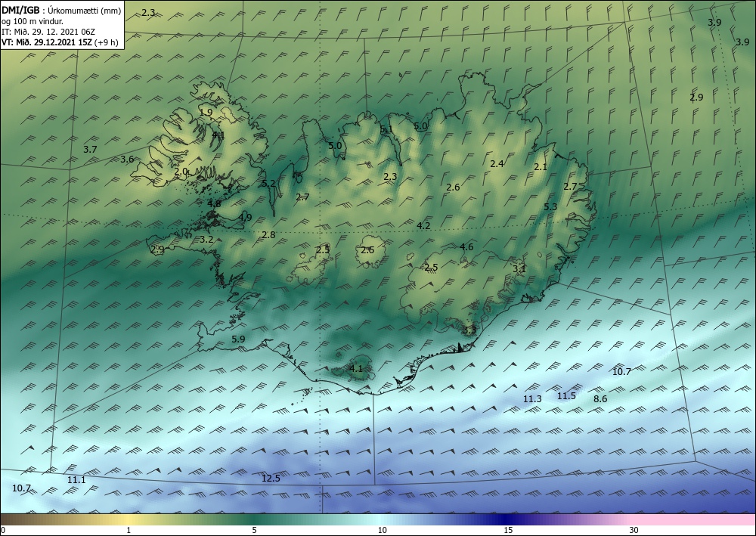Click the 3.1 value on the map
This screenshot has height=536, width=756.
519,269
